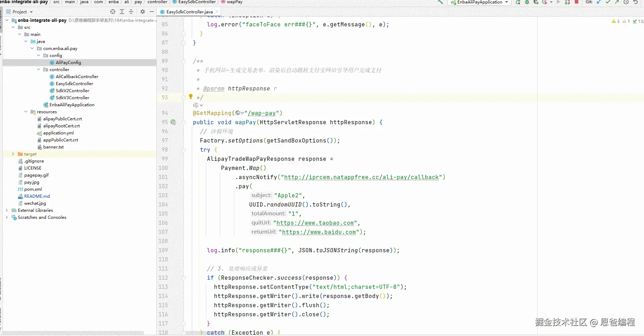This screenshot has height=336, width=644.
Task: Toggle the rendered doc view chevron below line 93
Action: click(x=201, y=105)
